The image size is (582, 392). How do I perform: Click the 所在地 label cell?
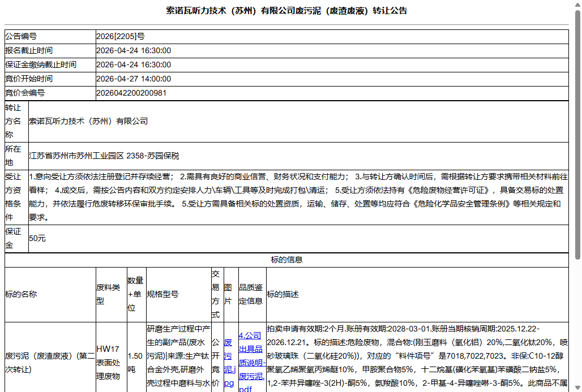pyautogui.click(x=17, y=156)
